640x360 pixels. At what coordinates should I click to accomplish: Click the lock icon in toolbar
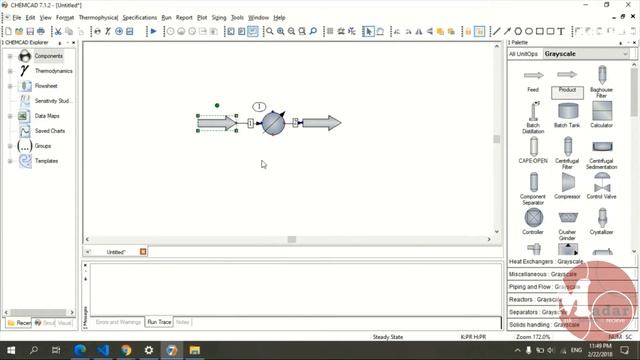pos(468,31)
